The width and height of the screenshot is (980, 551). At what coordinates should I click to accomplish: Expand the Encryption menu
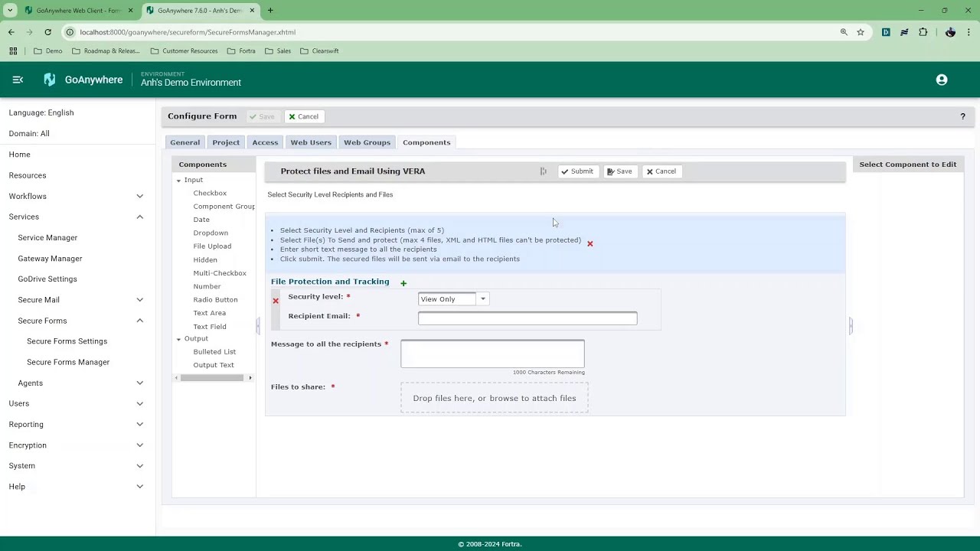pos(139,445)
